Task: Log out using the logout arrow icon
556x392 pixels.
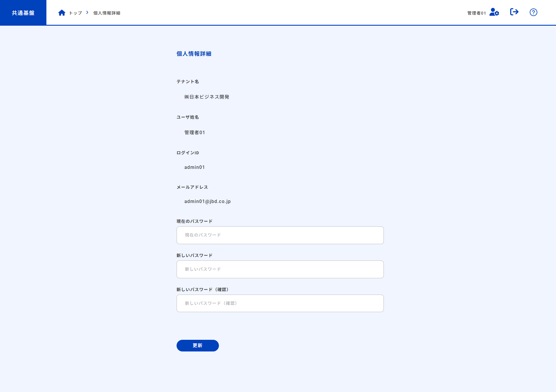Action: tap(514, 12)
